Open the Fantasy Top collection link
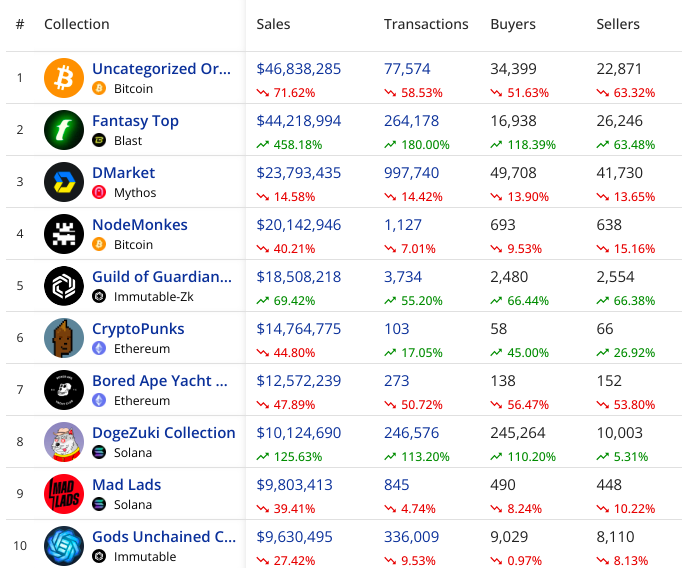691x568 pixels. click(x=135, y=121)
